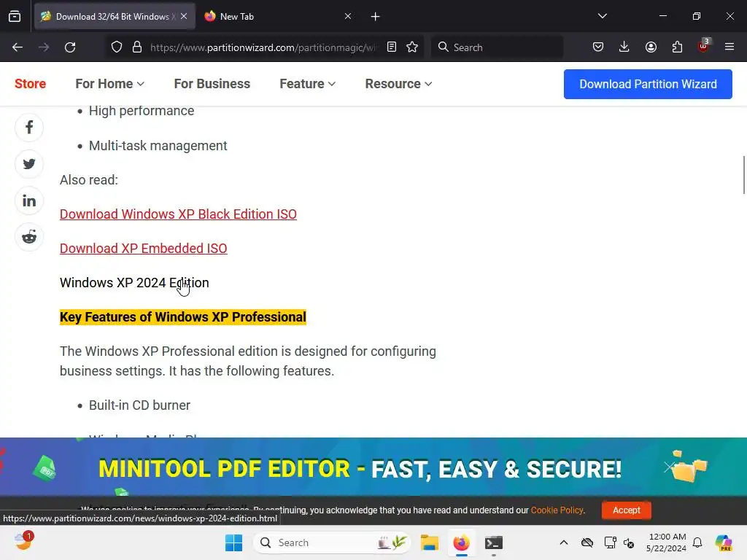The width and height of the screenshot is (747, 560).
Task: Show hidden system tray icons
Action: pos(564,542)
